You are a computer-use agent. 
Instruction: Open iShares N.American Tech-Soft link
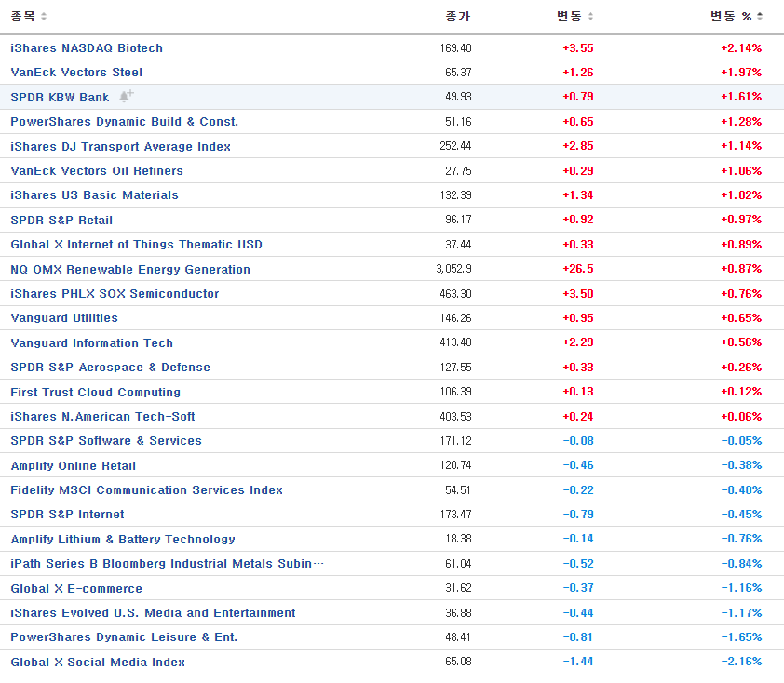click(102, 417)
